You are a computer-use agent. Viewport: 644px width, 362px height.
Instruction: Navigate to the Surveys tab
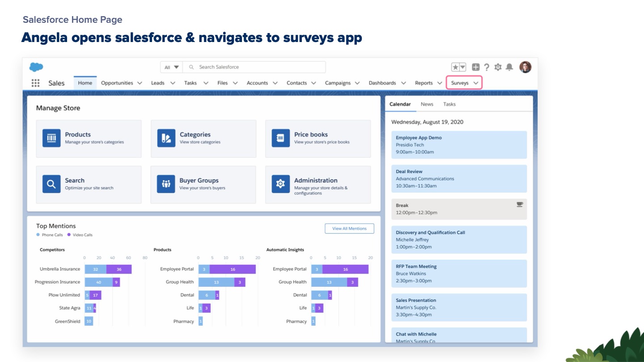460,83
